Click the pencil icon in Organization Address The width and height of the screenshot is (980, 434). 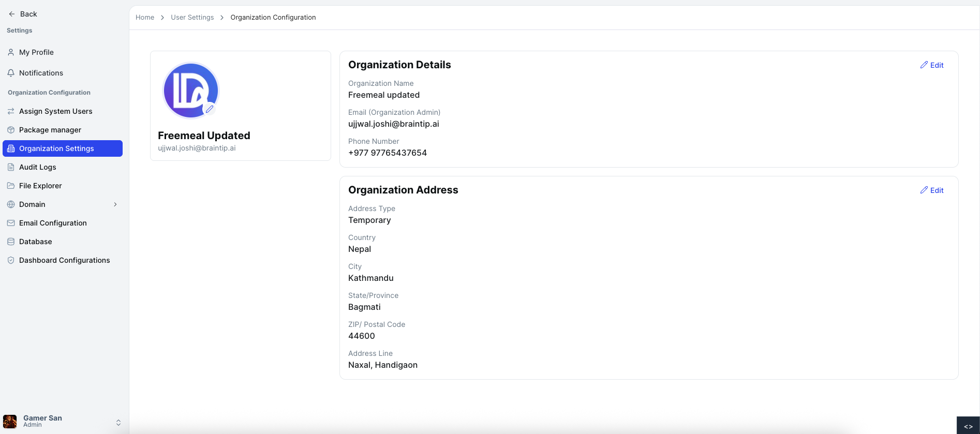pyautogui.click(x=924, y=190)
